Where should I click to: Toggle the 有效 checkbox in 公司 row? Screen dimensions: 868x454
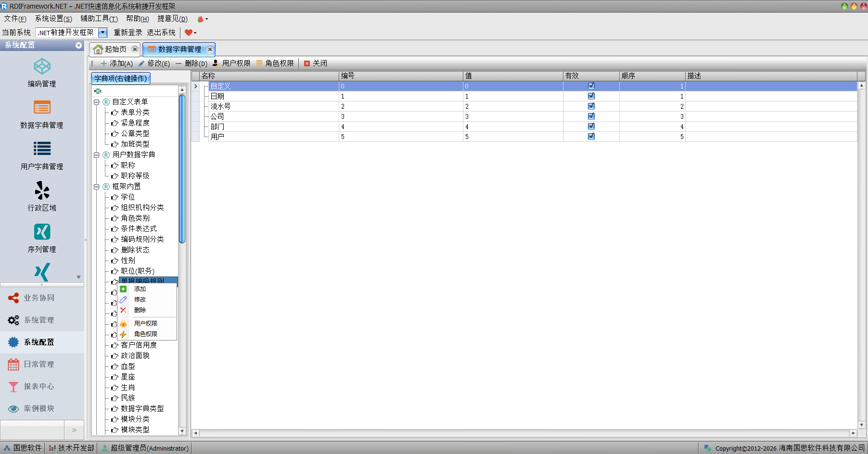(591, 116)
